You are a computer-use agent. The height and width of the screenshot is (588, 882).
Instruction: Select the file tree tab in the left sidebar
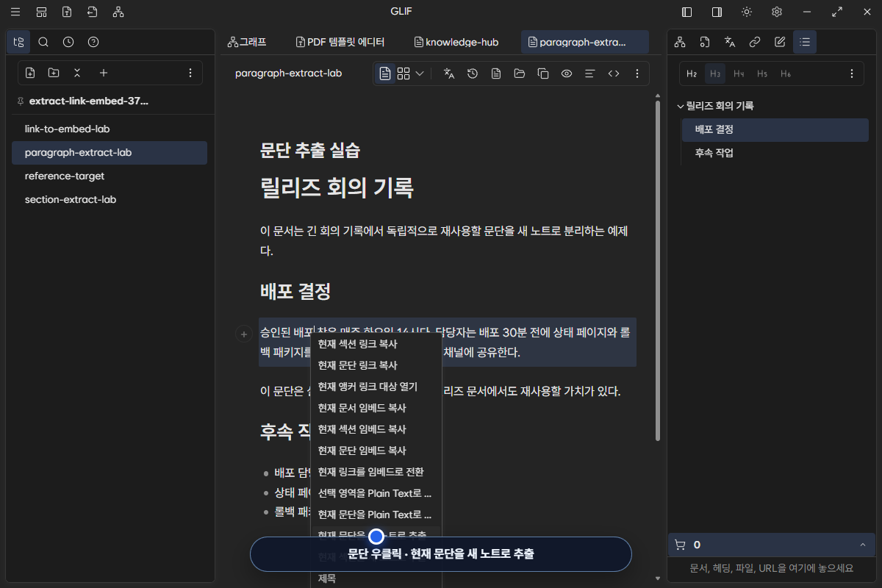tap(18, 42)
